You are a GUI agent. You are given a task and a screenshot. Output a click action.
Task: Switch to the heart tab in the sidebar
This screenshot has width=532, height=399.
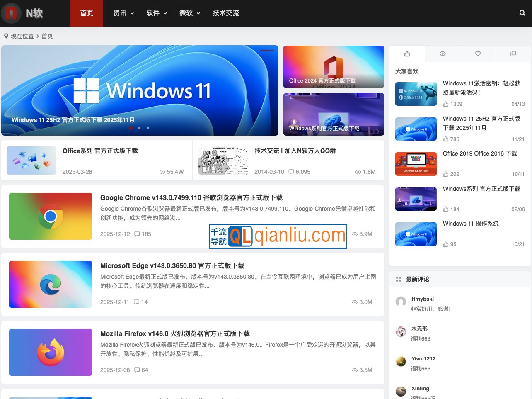click(x=477, y=54)
